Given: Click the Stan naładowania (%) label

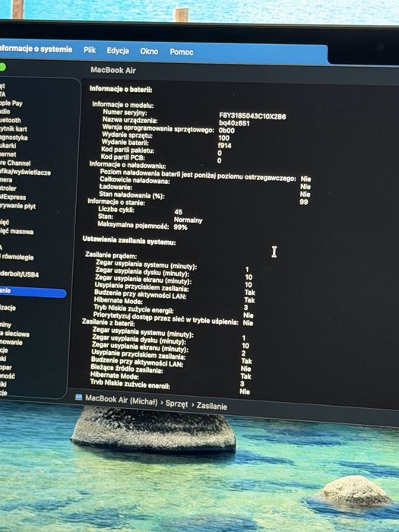Looking at the screenshot, I should pos(131,195).
